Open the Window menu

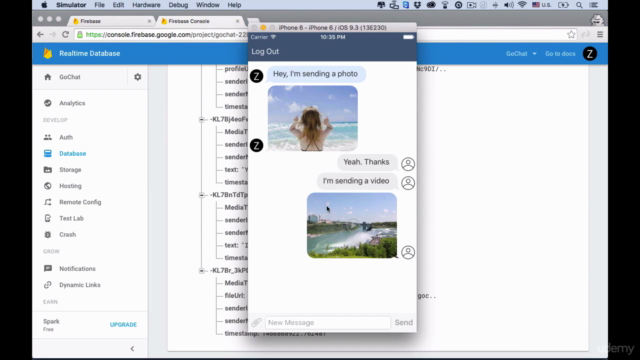click(x=207, y=5)
